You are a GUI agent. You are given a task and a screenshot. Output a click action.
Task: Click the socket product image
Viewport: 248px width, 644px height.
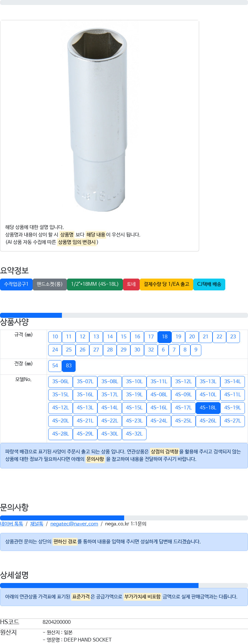coord(97,120)
